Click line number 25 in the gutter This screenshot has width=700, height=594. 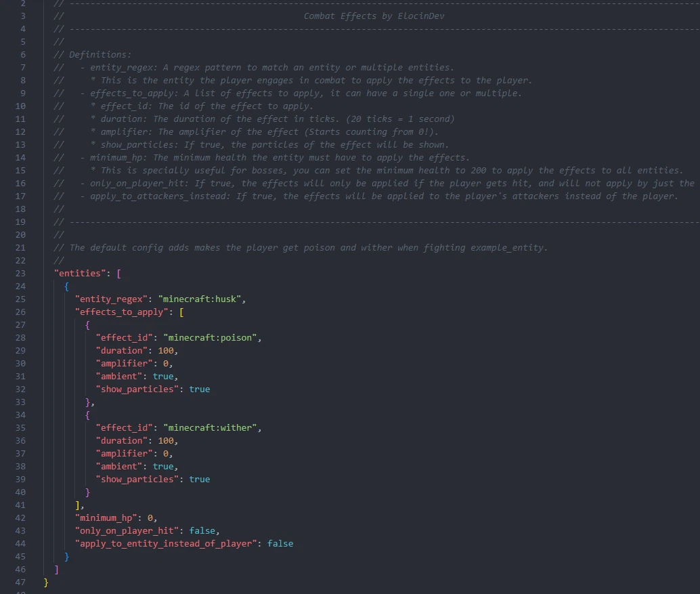pos(20,299)
